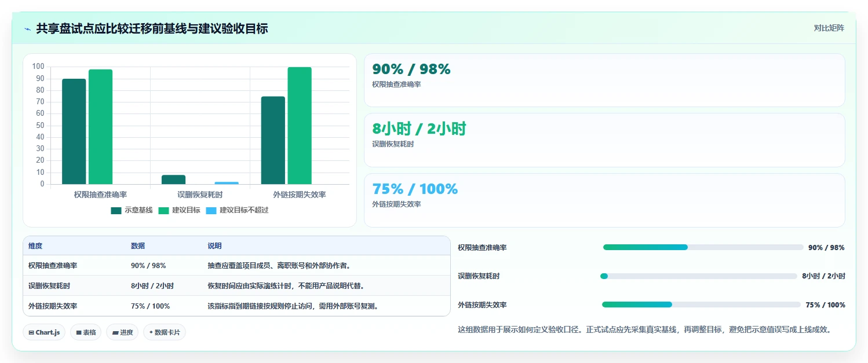Click the 共享盘试点 card title text
This screenshot has width=868, height=363.
point(152,28)
